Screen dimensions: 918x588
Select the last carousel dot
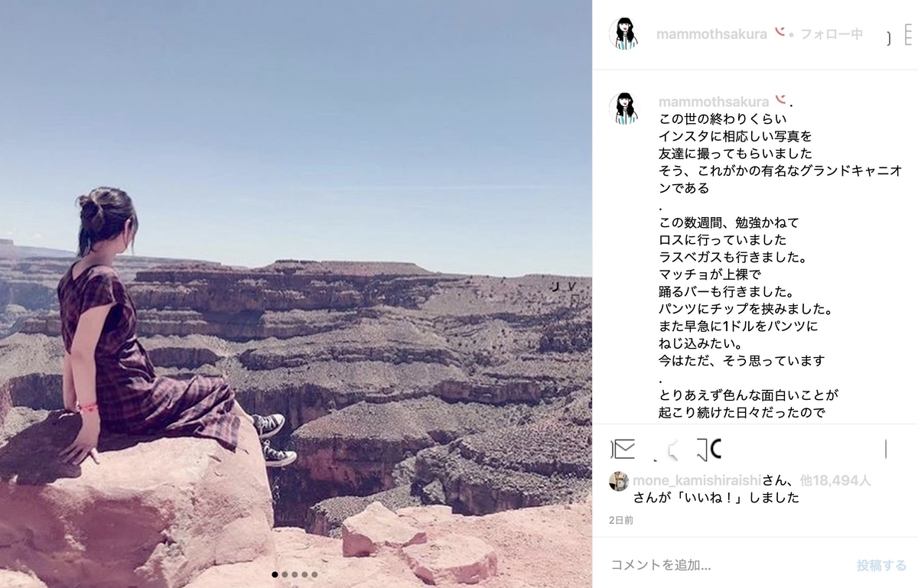(x=314, y=574)
